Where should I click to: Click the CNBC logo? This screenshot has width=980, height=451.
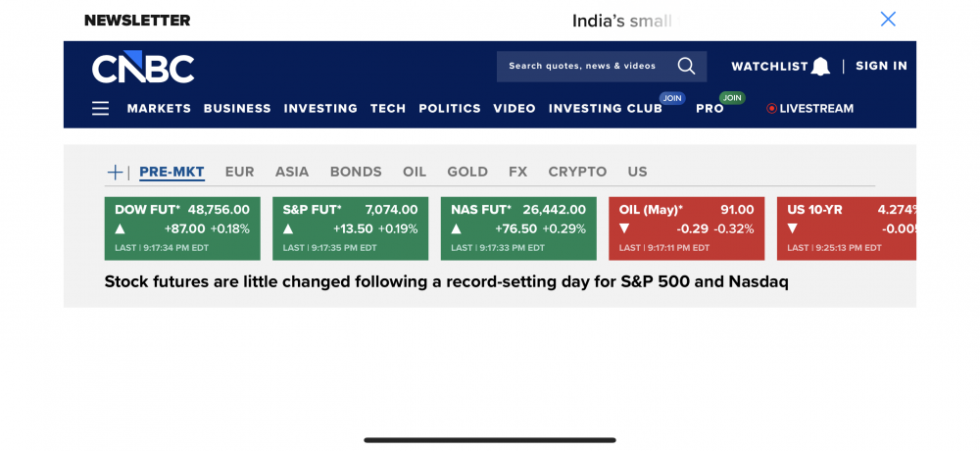[143, 68]
